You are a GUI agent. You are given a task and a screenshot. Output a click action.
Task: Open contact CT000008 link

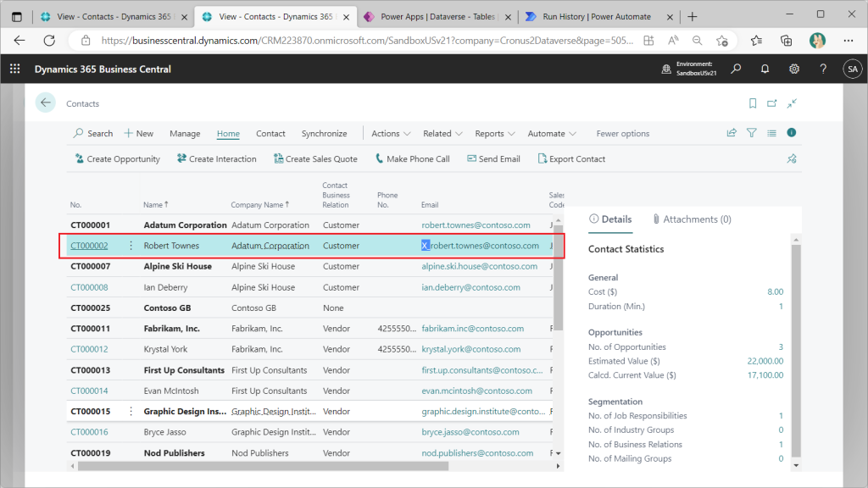coord(89,287)
